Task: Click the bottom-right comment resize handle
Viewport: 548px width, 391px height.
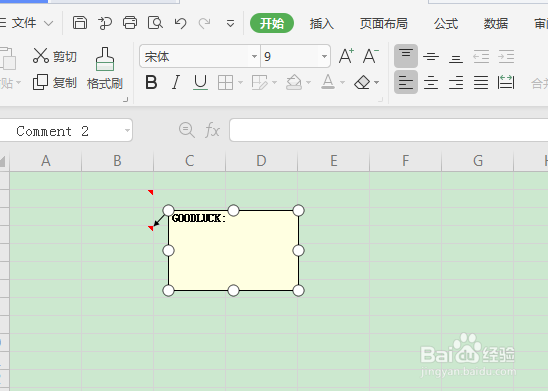Action: pos(298,290)
